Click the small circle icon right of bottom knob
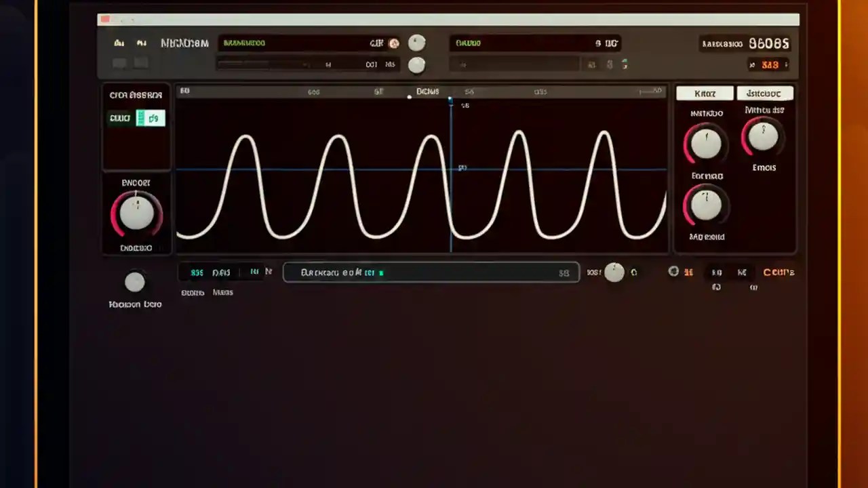This screenshot has height=488, width=868. [x=634, y=272]
